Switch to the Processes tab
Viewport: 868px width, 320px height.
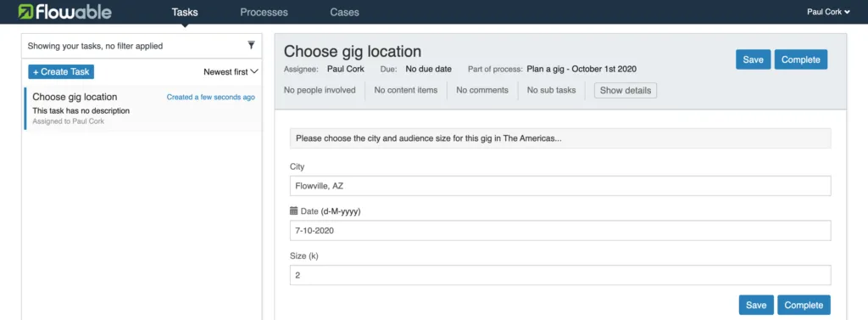[x=264, y=12]
